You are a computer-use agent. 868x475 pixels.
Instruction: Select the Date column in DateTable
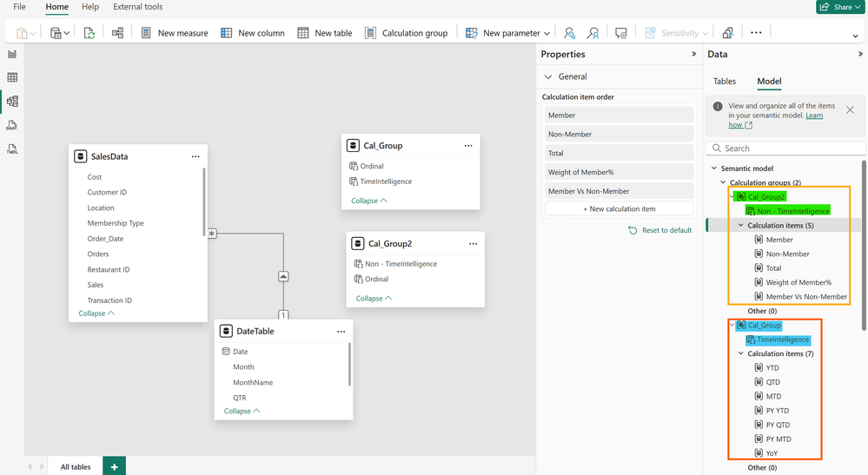click(241, 352)
